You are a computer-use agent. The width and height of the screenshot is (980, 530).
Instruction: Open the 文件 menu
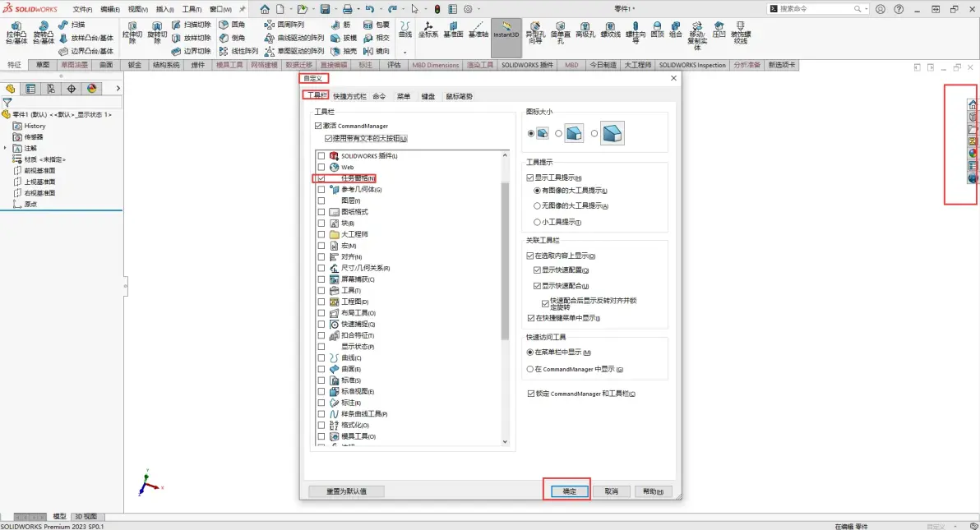point(82,9)
